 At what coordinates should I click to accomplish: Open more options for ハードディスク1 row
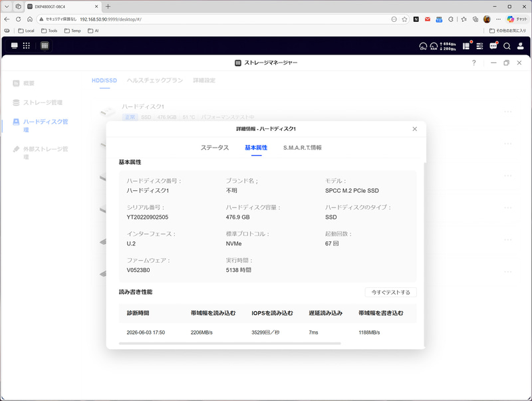pos(508,112)
